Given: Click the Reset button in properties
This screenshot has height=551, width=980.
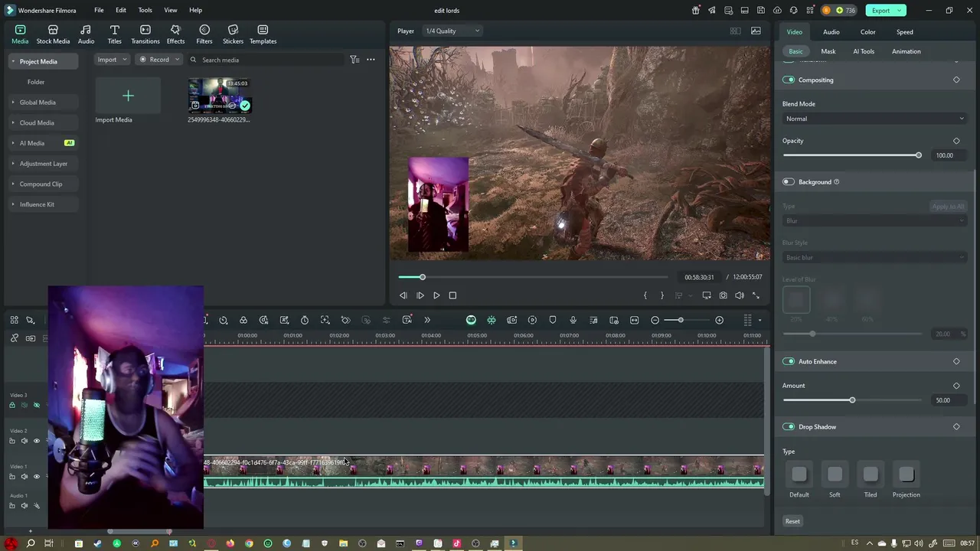Looking at the screenshot, I should point(792,522).
